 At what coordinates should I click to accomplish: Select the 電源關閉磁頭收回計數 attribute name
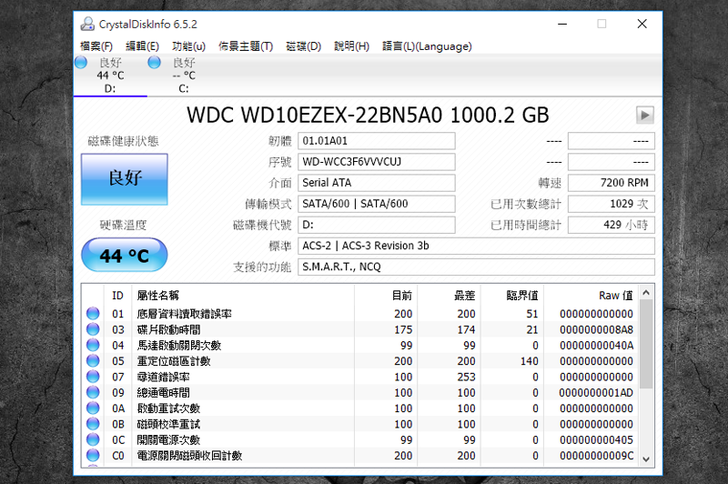189,456
